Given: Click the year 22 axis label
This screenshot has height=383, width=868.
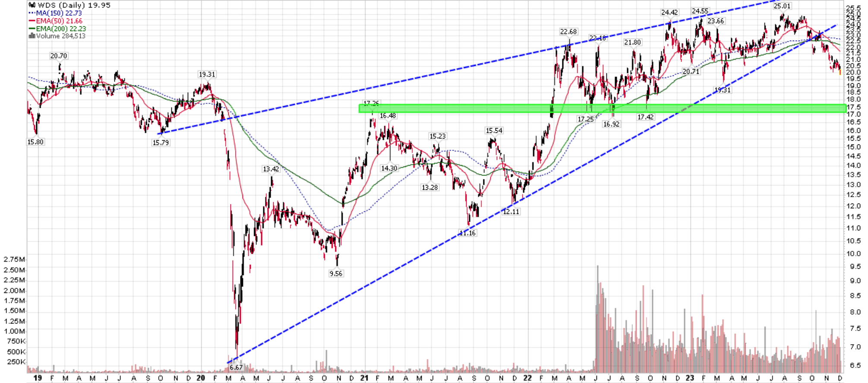Looking at the screenshot, I should click(527, 378).
